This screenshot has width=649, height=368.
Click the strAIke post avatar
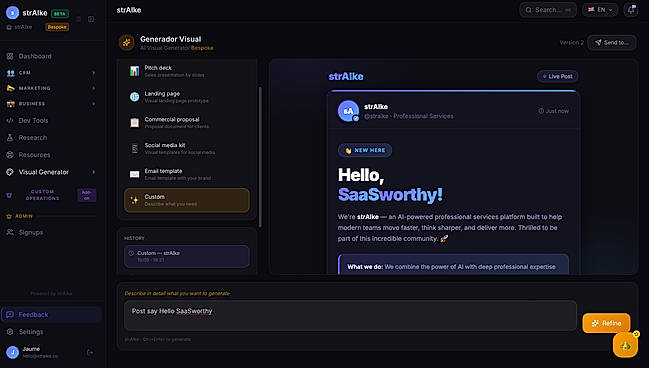pos(348,111)
